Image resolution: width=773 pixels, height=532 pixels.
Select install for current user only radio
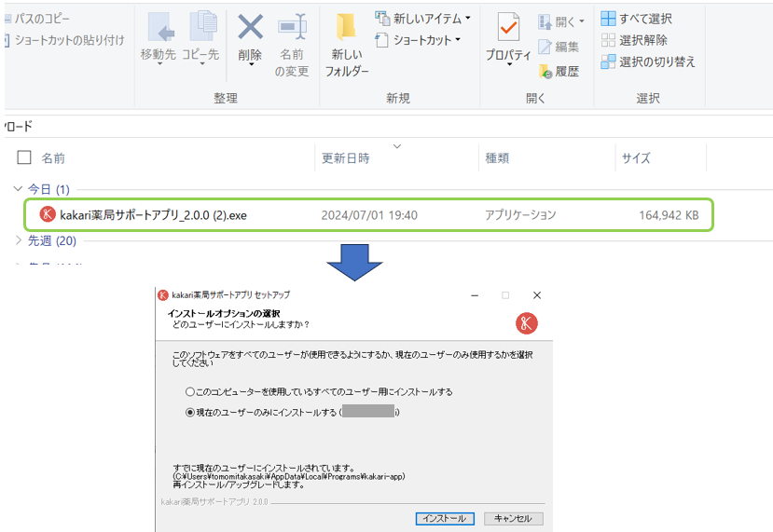point(190,413)
